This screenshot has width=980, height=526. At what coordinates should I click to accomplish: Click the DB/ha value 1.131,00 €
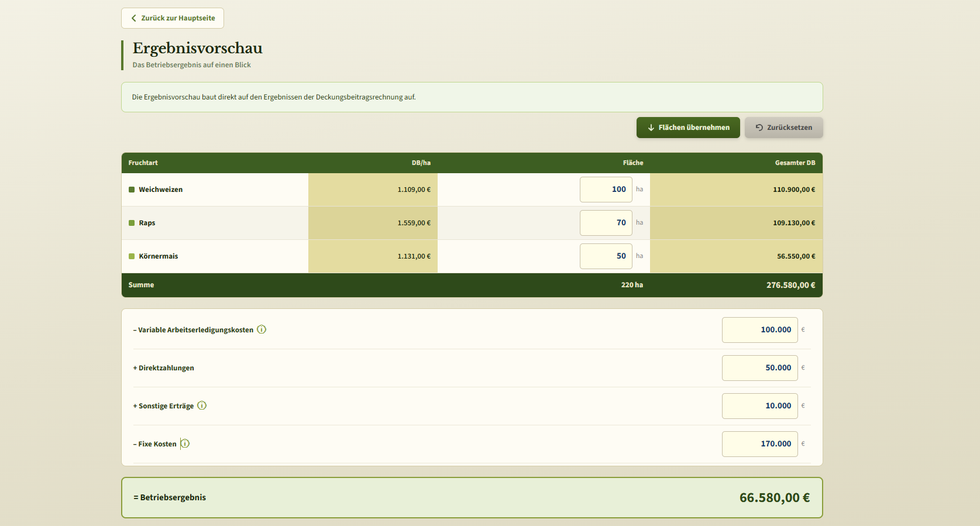coord(414,256)
